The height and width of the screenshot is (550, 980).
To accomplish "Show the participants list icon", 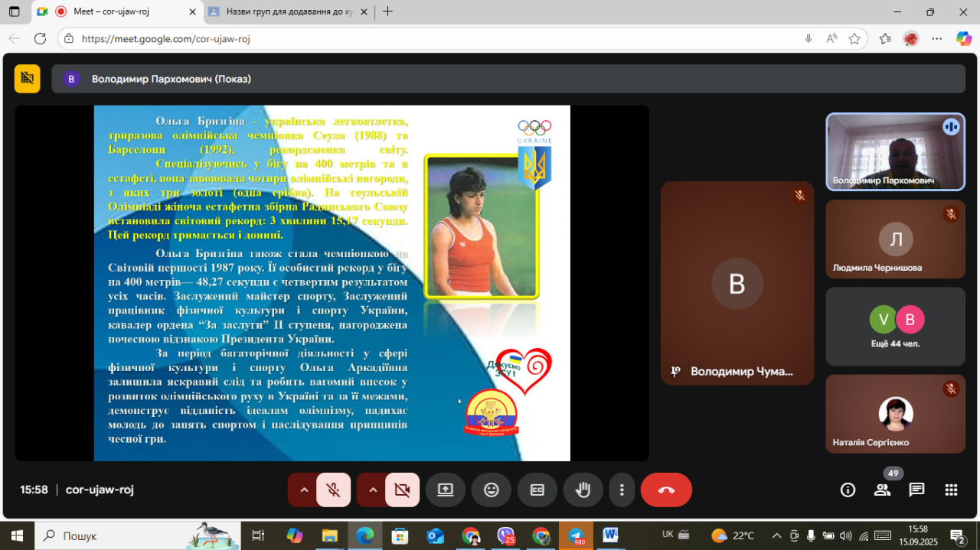I will click(x=882, y=490).
